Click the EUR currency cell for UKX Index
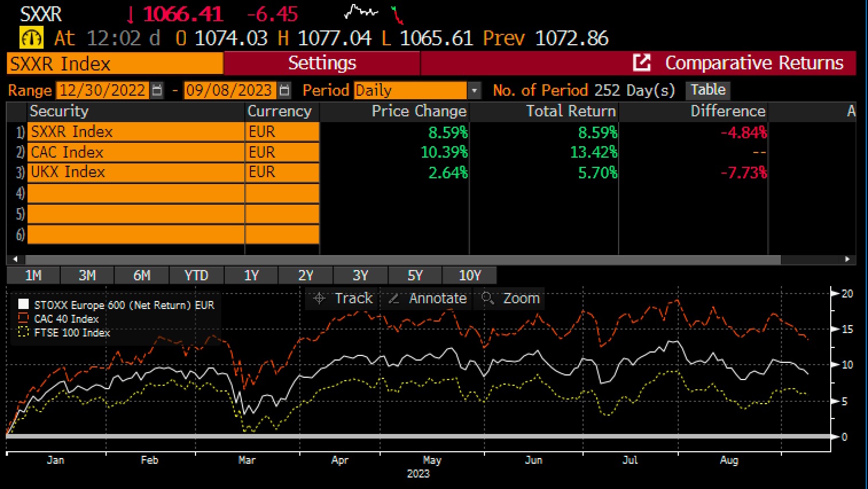Image resolution: width=868 pixels, height=489 pixels. [282, 172]
